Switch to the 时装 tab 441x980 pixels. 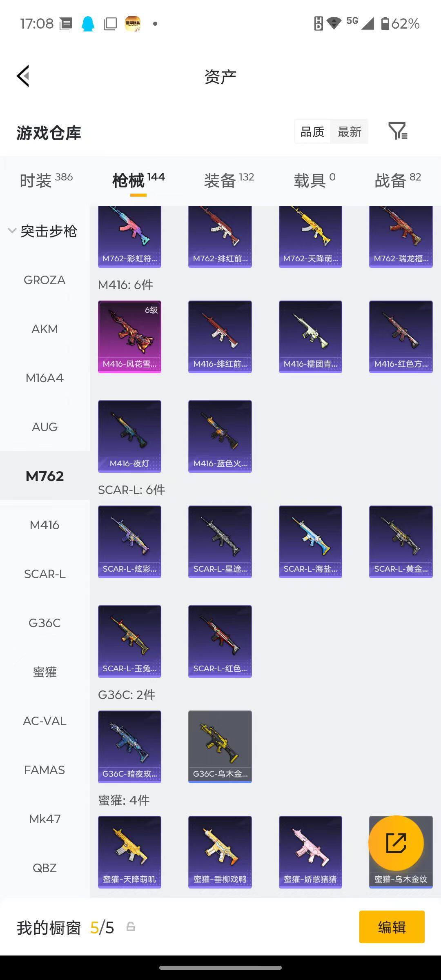[x=46, y=180]
